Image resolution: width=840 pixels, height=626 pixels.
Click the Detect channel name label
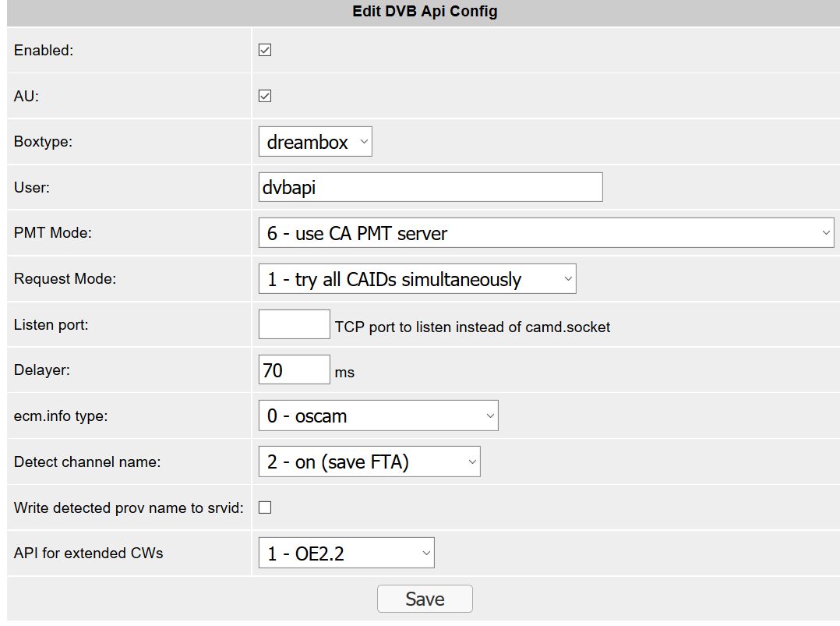[x=87, y=462]
